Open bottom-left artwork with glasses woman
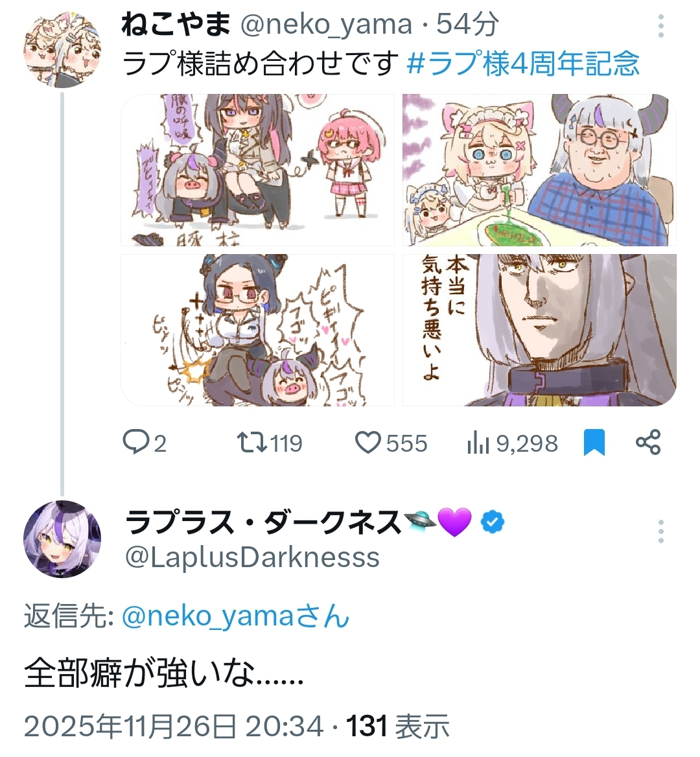 (257, 331)
